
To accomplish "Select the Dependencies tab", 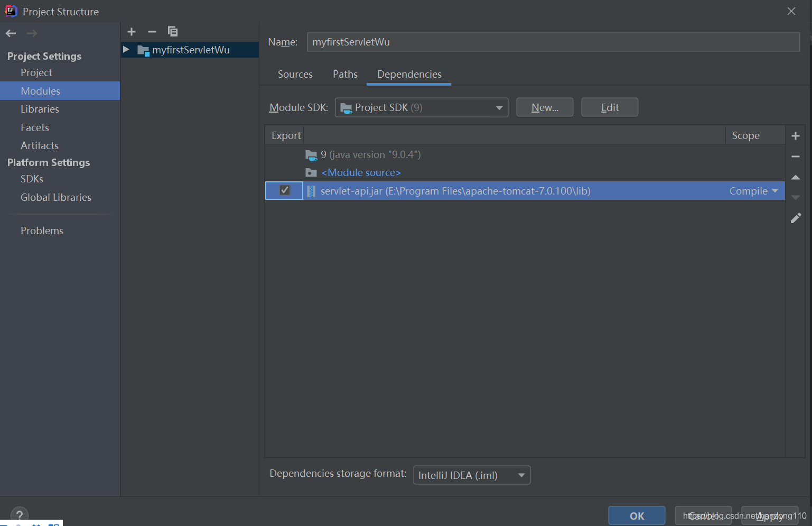I will click(x=409, y=74).
